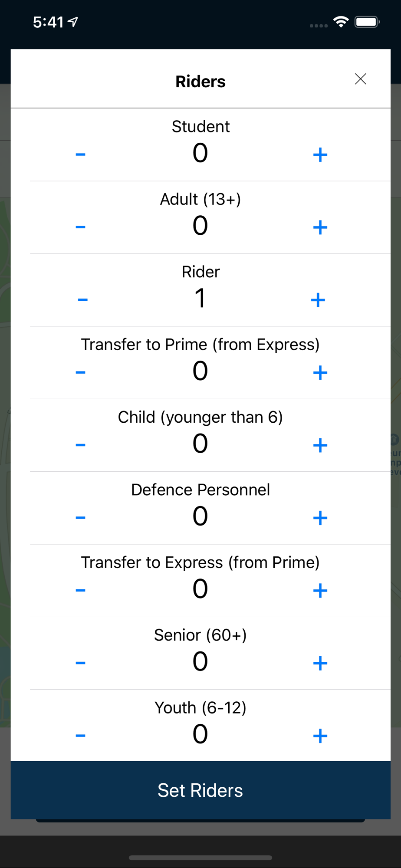Add a Child (younger than 6)

pyautogui.click(x=320, y=445)
